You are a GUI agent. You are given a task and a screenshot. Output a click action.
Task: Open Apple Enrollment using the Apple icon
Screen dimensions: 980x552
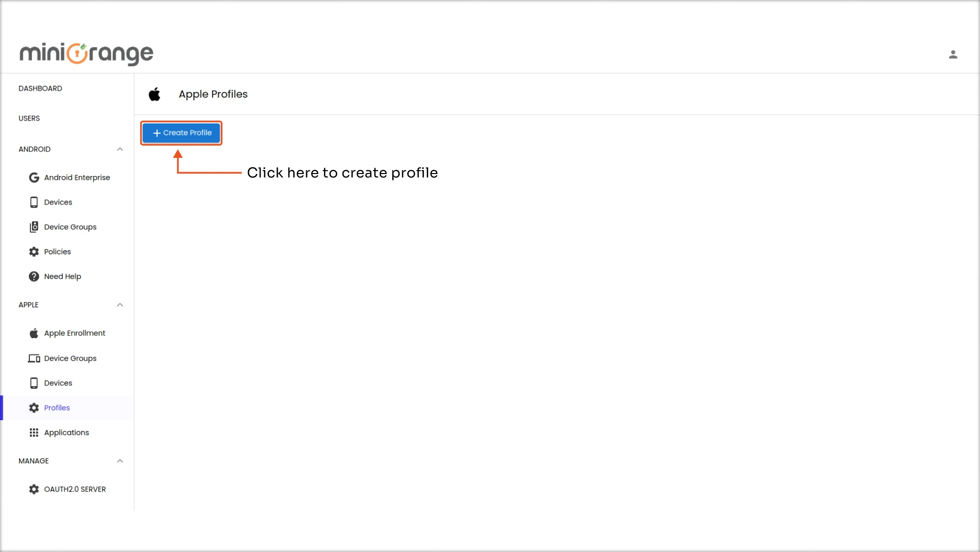33,333
